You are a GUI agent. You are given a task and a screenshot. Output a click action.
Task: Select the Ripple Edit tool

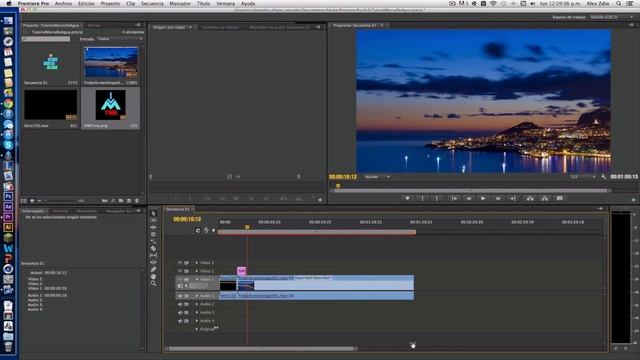(153, 227)
